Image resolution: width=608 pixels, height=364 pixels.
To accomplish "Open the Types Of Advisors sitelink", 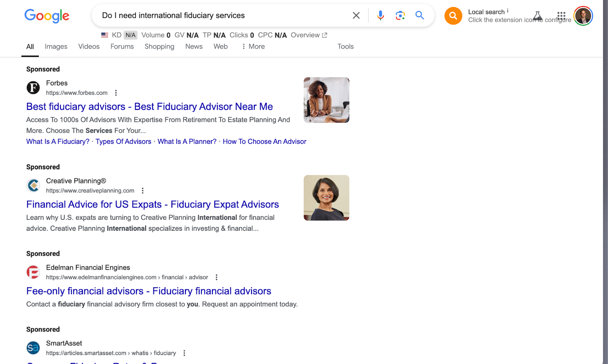I will (123, 142).
